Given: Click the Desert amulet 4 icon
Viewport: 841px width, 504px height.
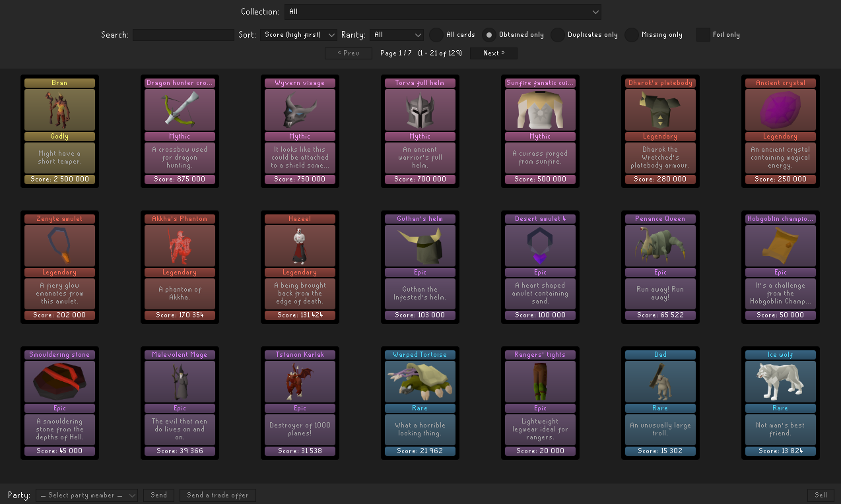Looking at the screenshot, I should tap(540, 245).
